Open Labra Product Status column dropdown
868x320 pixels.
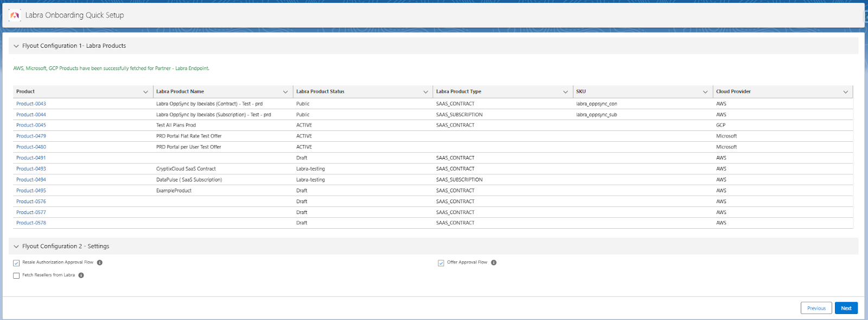tap(425, 92)
